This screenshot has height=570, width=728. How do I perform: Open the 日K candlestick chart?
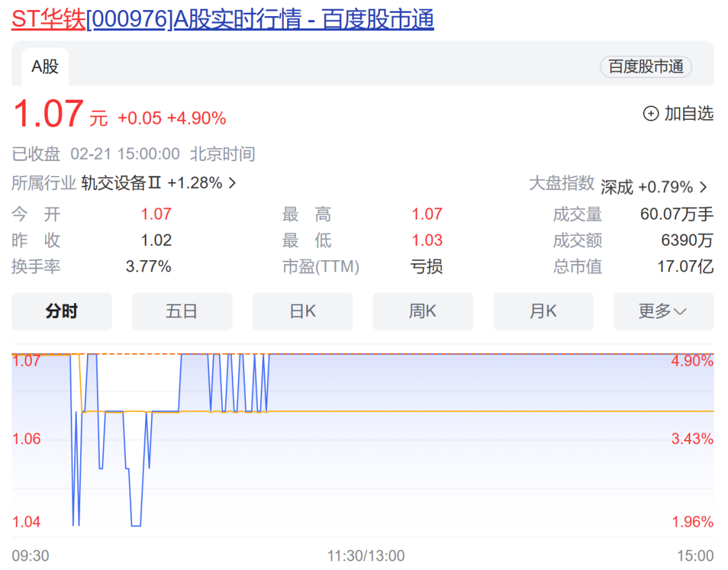[x=302, y=311]
